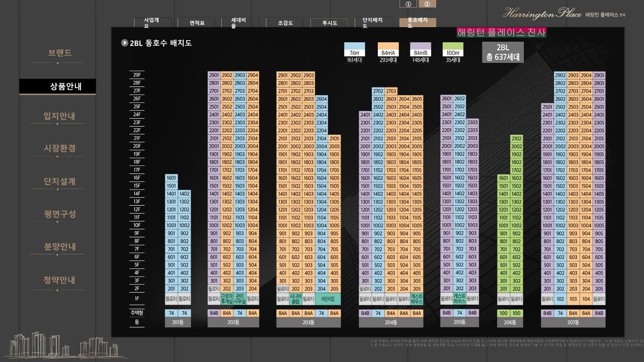Go to 입지안내 in the side menu

click(60, 117)
